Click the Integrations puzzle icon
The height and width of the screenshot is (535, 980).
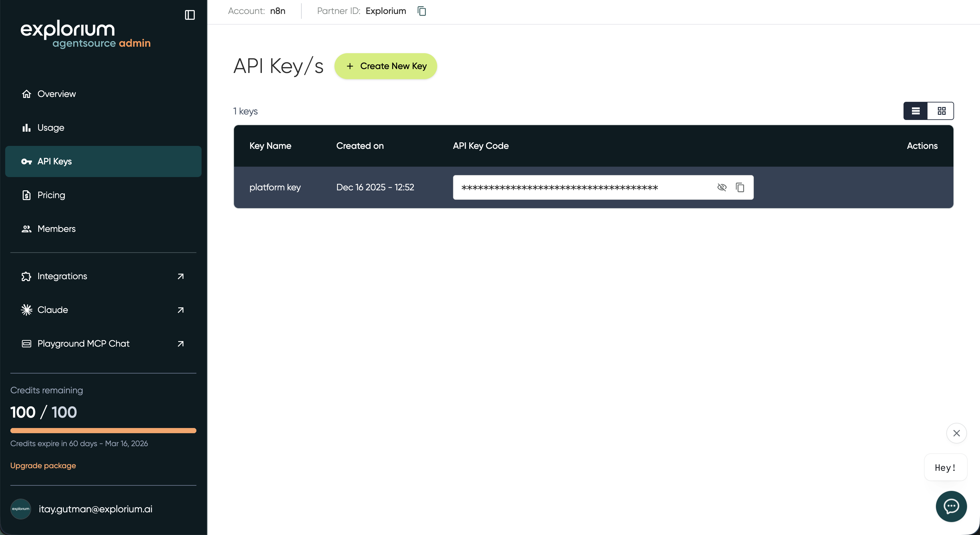coord(26,276)
